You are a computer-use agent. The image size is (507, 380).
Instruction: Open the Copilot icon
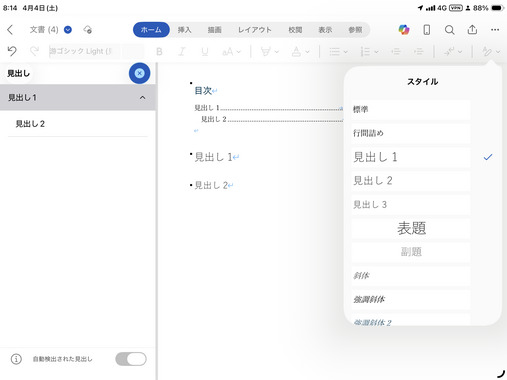click(404, 30)
